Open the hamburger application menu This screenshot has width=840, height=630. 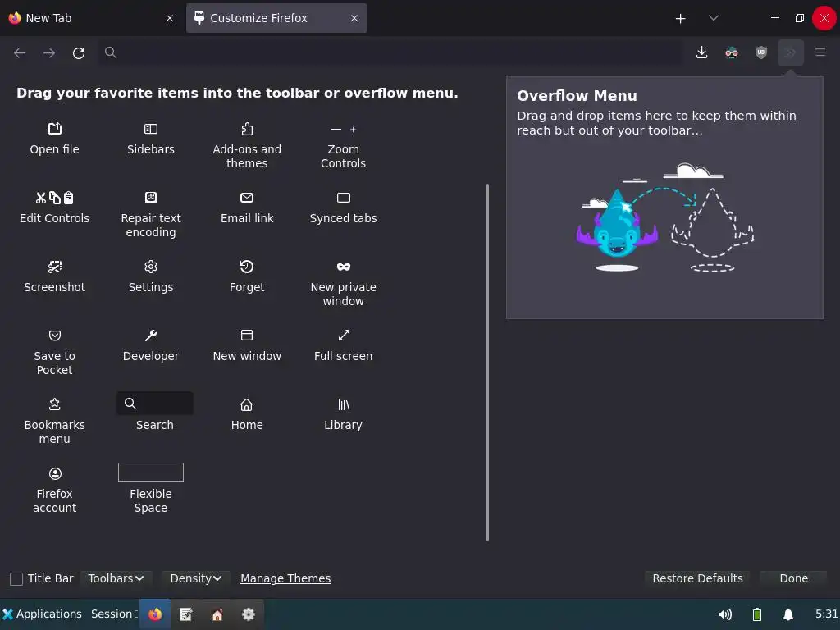[x=820, y=52]
